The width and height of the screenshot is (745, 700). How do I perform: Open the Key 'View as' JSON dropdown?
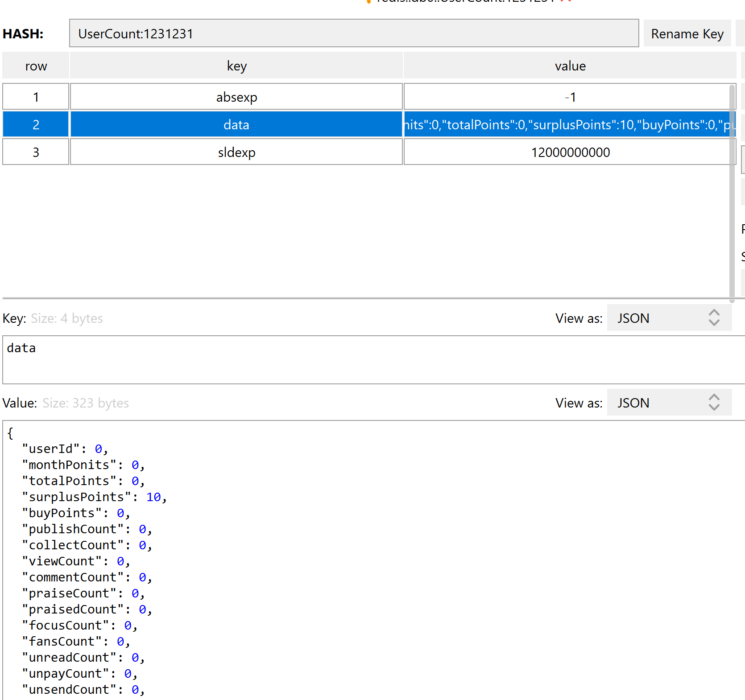669,318
